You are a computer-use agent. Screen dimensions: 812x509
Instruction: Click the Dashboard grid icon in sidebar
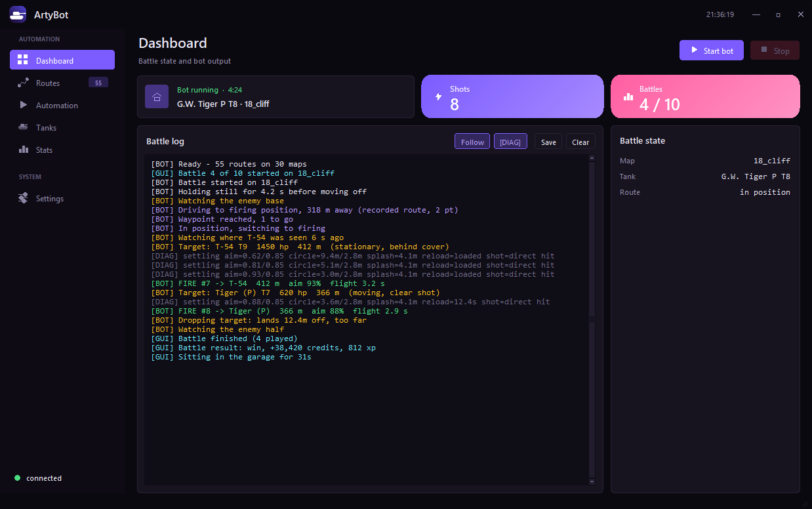(x=23, y=60)
